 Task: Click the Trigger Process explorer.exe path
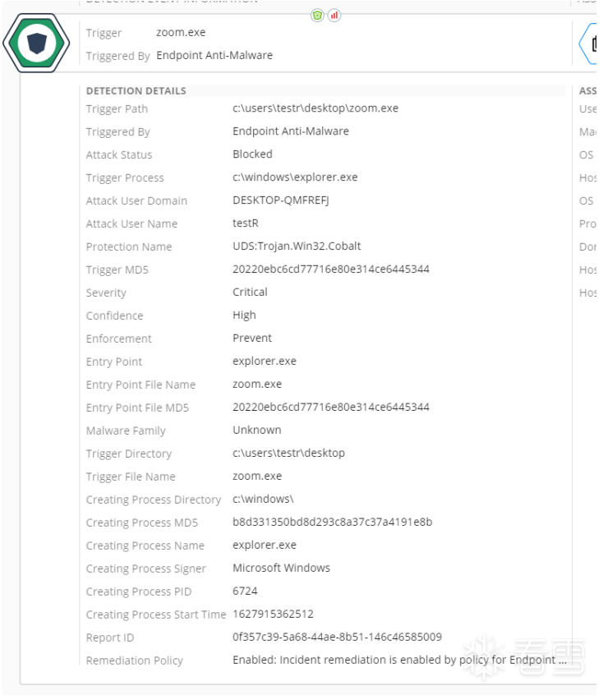click(x=295, y=177)
